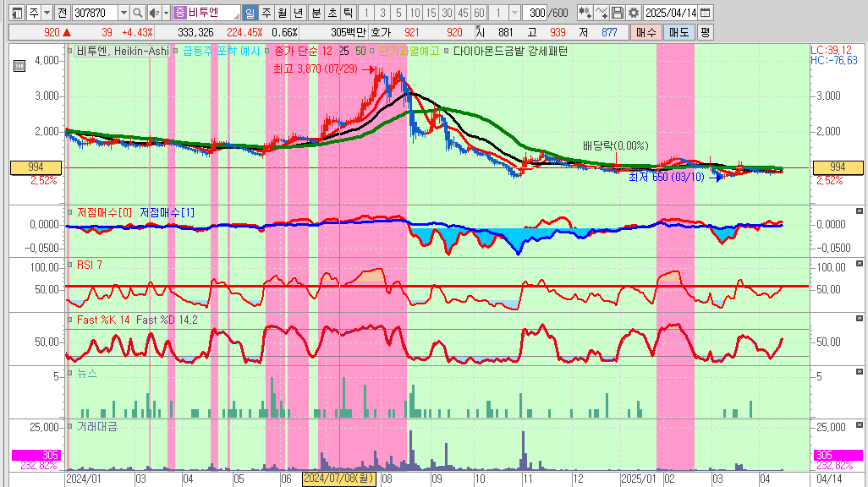The height and width of the screenshot is (487, 868).
Task: Click the 평 button
Action: 705,32
